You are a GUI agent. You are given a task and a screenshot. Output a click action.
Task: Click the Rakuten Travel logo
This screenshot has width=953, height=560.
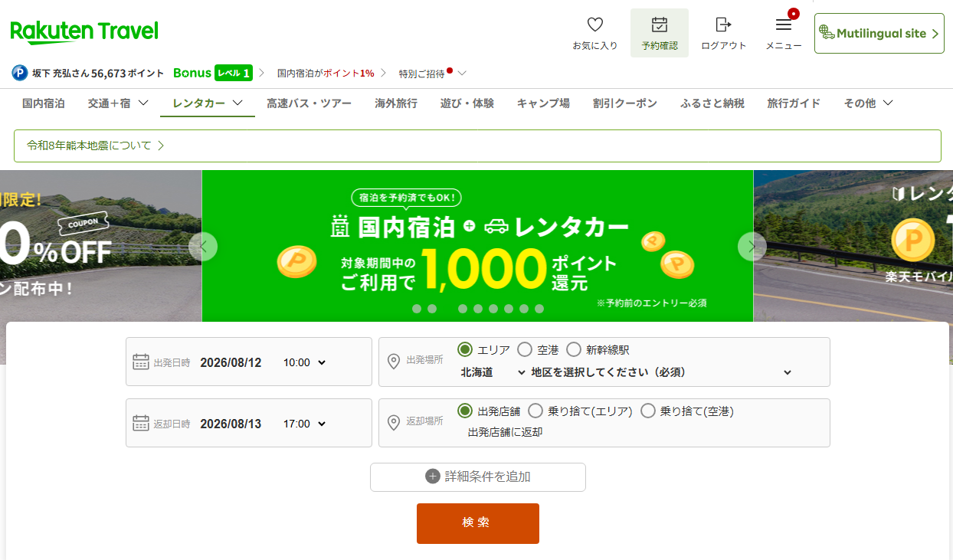point(84,31)
